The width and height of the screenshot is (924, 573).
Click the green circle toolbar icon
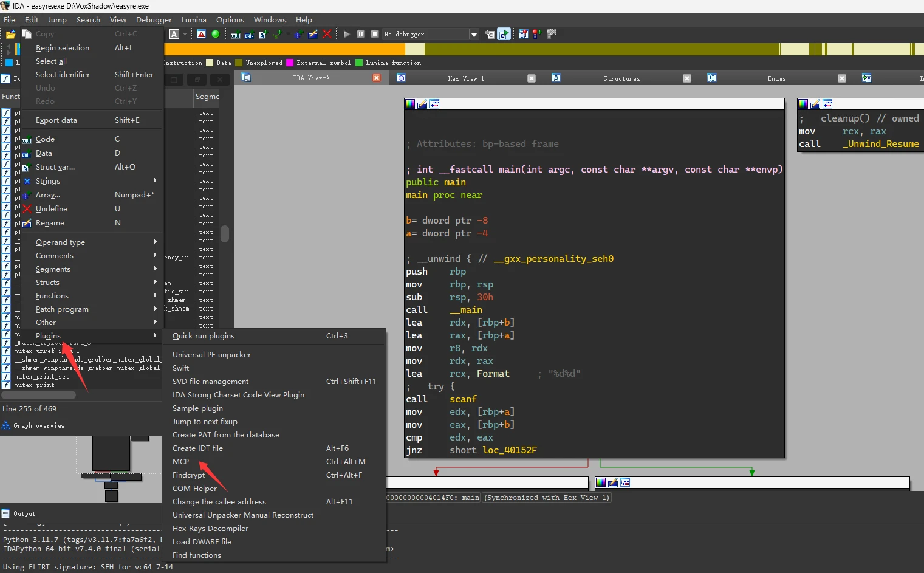(x=216, y=34)
